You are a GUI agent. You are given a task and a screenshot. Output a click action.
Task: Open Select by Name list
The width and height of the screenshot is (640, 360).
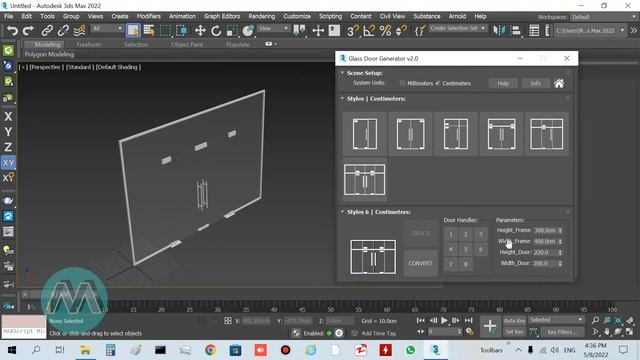point(149,31)
